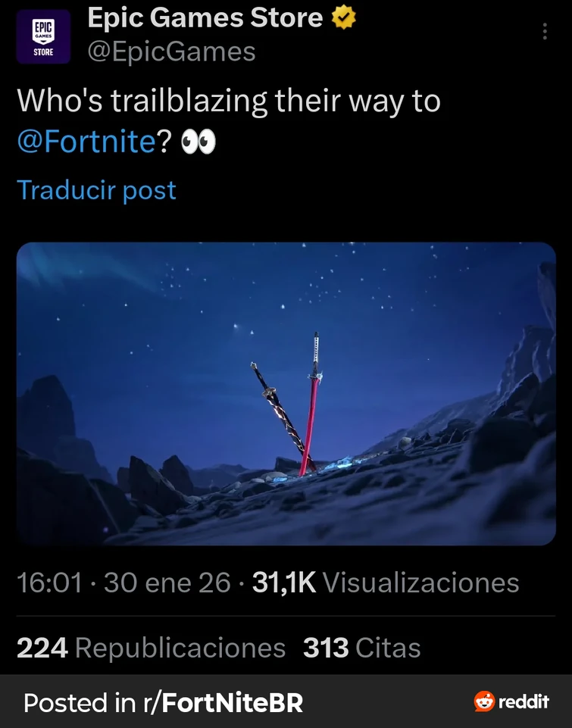Click the red katana in the image
This screenshot has width=572, height=728.
click(x=311, y=404)
